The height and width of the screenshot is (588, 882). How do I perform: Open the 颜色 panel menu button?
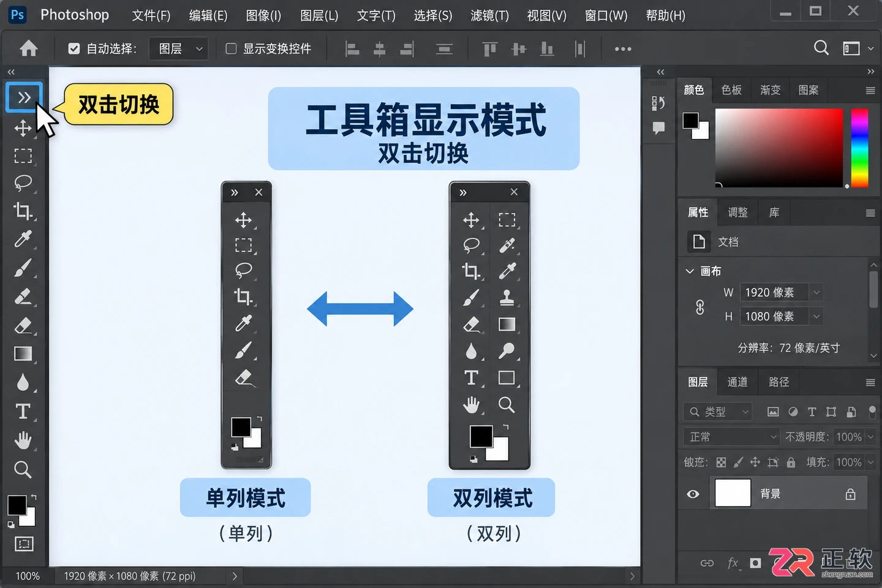[x=870, y=91]
